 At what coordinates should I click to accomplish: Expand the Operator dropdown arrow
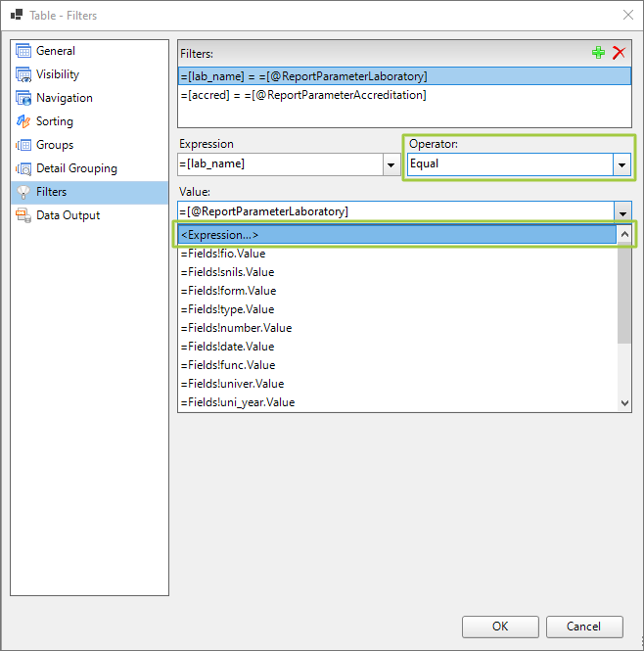[x=621, y=164]
